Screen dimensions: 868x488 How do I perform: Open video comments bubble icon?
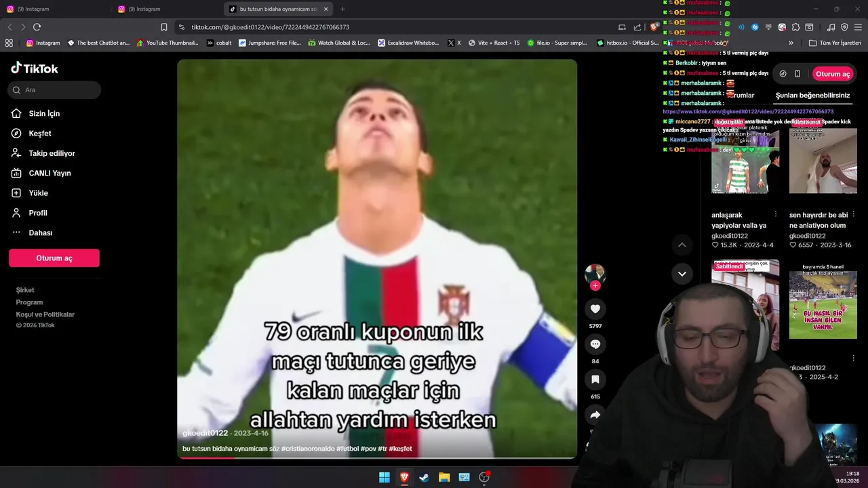point(595,344)
